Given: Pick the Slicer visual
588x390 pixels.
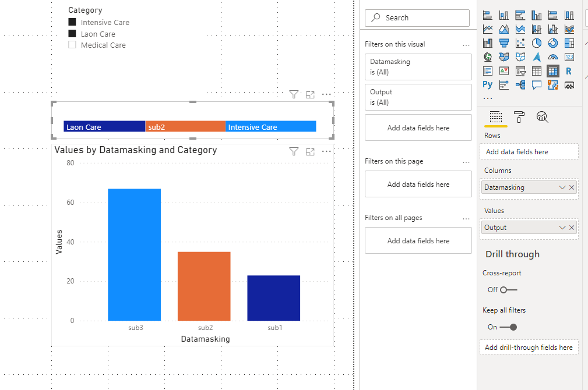Looking at the screenshot, I should point(520,71).
